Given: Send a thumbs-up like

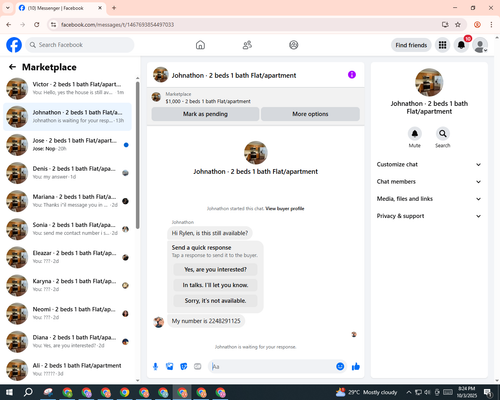Looking at the screenshot, I should 356,367.
